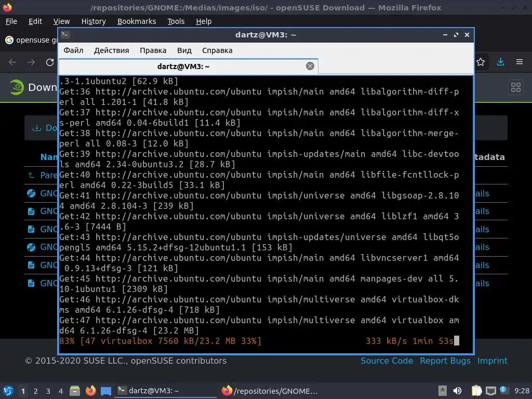Open Firefox Bookmarks menu
Image resolution: width=532 pixels, height=399 pixels.
pyautogui.click(x=137, y=21)
